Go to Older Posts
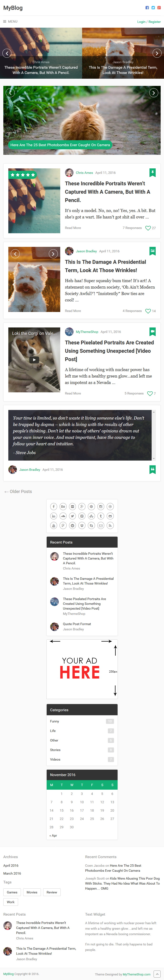The height and width of the screenshot is (980, 164). [18, 492]
